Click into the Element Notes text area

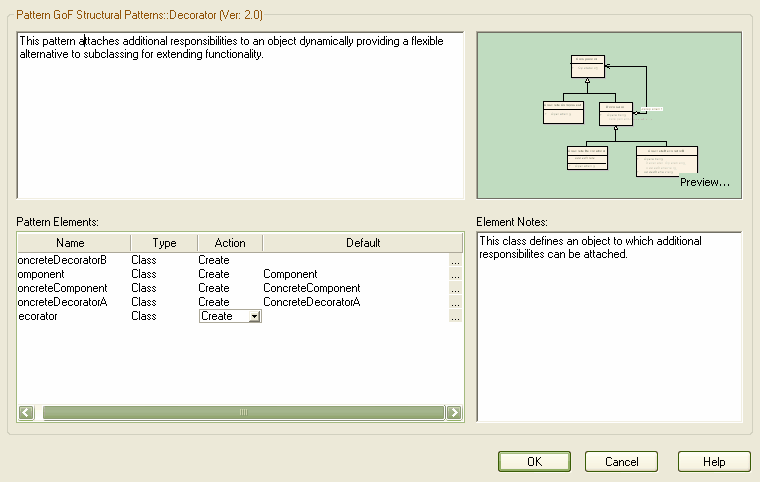tap(609, 330)
